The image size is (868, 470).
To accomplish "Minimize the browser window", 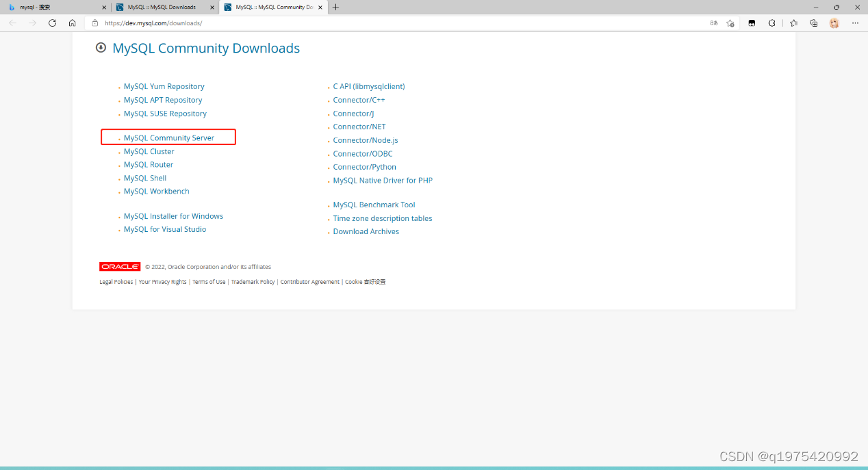I will coord(816,7).
